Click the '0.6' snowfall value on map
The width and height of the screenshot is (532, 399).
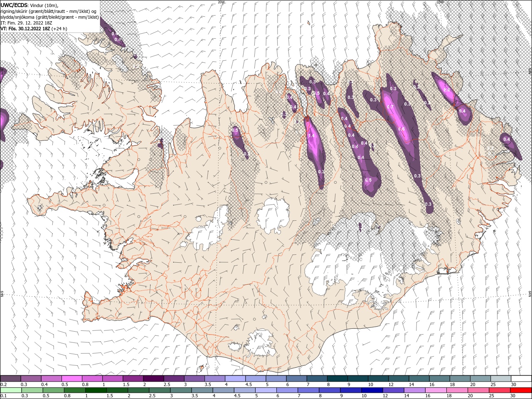tap(401, 129)
